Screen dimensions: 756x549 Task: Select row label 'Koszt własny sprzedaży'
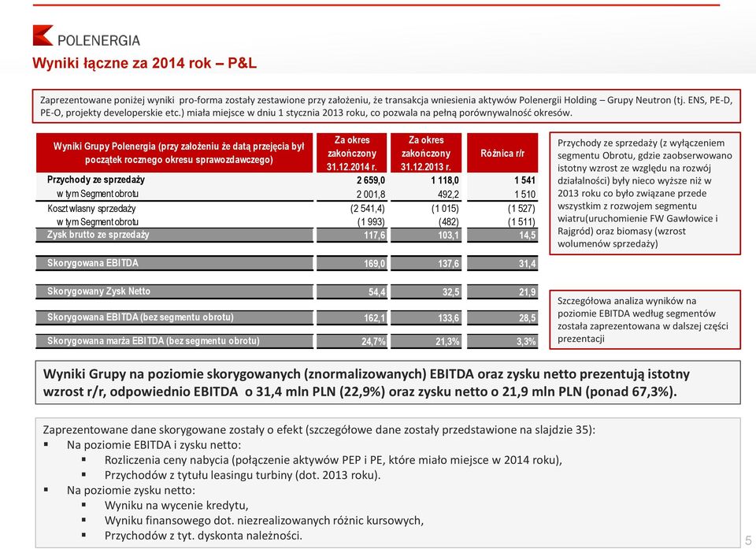coord(91,209)
